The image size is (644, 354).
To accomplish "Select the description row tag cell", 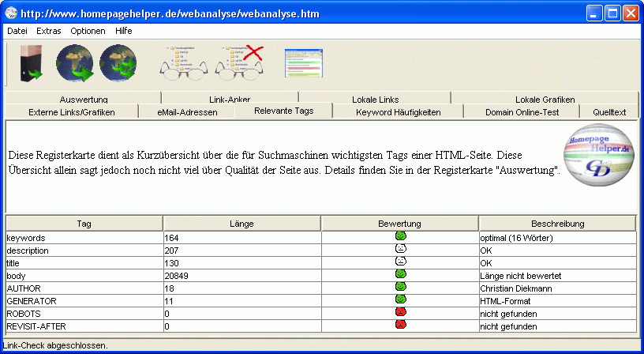I will [84, 250].
